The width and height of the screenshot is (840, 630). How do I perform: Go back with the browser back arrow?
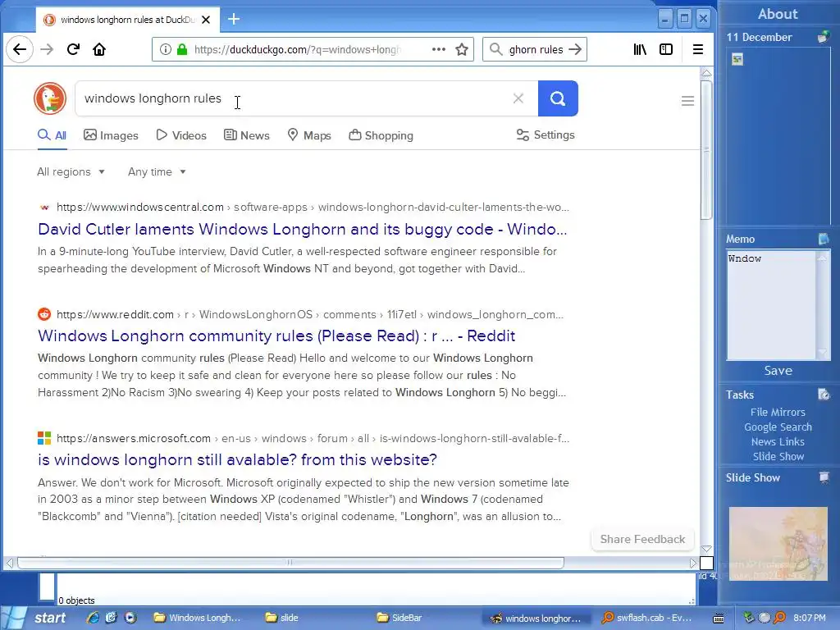coord(20,49)
